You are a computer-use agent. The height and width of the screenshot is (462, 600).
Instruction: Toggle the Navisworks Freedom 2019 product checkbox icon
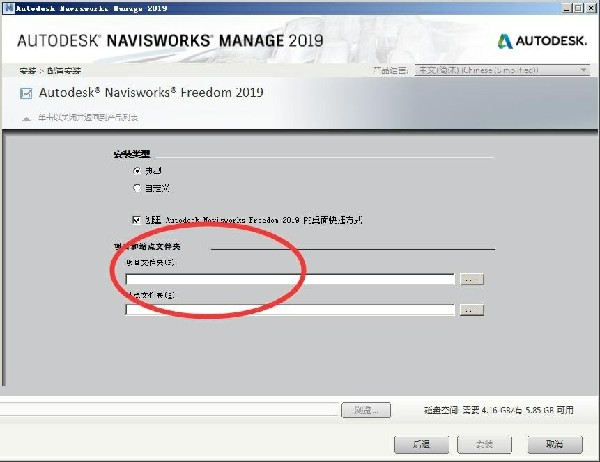pos(26,93)
